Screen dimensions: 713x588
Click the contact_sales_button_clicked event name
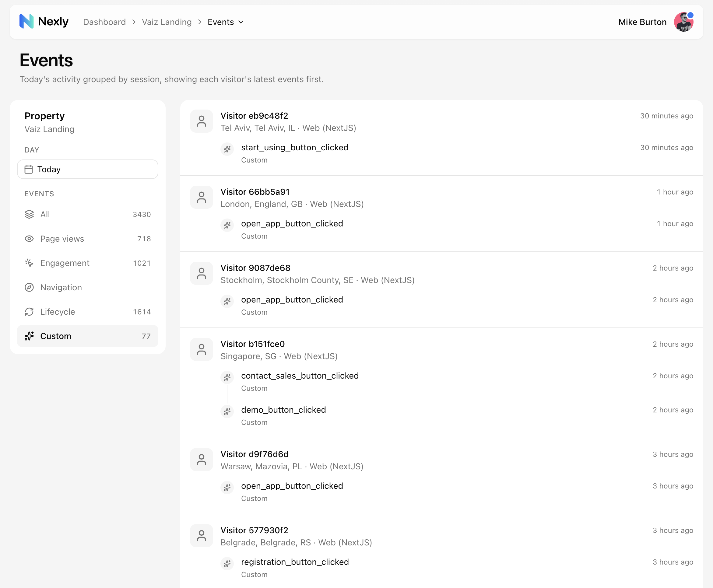[300, 376]
